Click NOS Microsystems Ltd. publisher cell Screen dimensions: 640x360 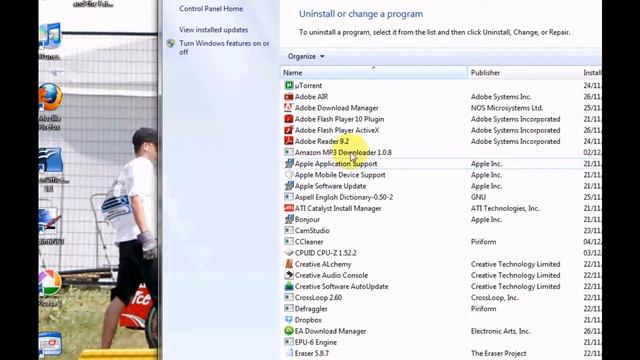point(507,108)
